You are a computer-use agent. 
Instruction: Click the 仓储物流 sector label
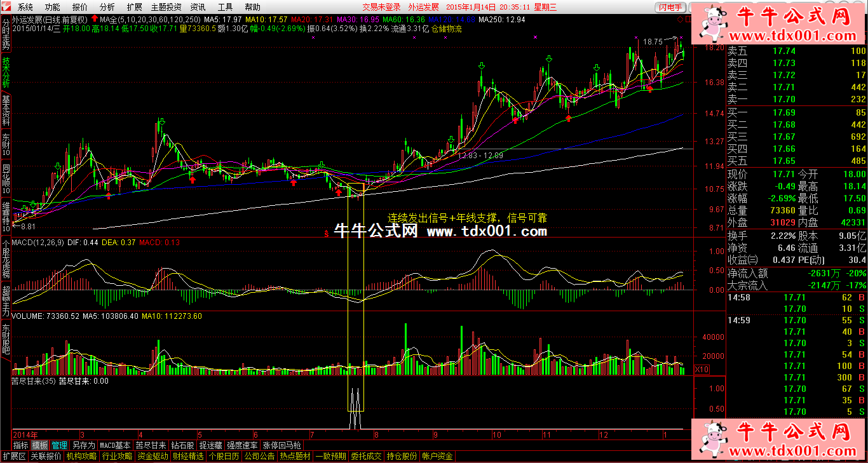pyautogui.click(x=447, y=29)
